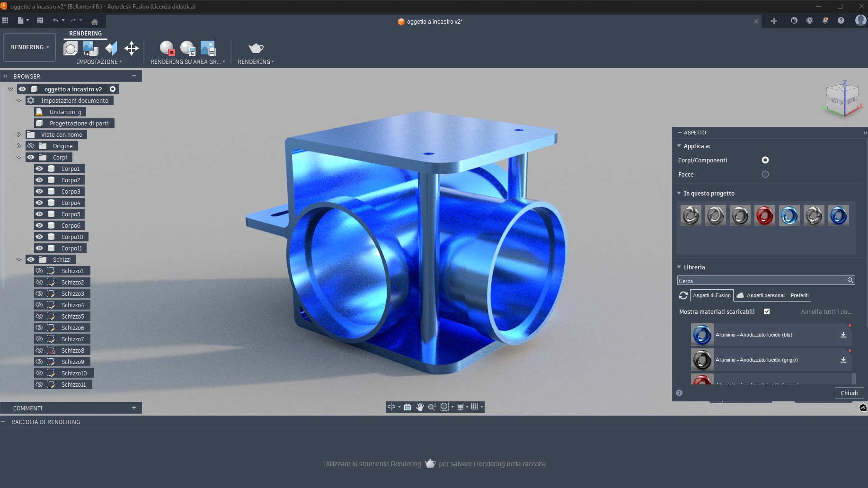The image size is (868, 488).
Task: Click Annulla tutti i download link
Action: (826, 311)
